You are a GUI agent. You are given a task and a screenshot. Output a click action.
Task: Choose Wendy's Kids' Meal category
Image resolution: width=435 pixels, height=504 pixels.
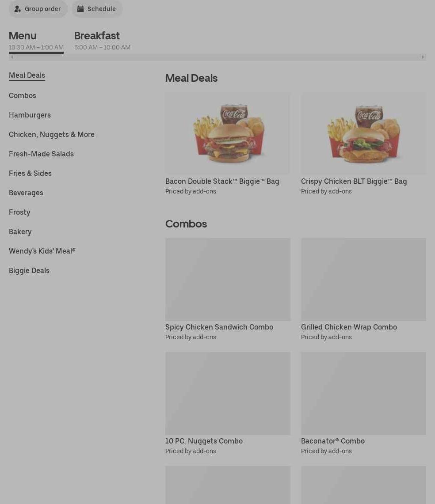click(42, 251)
